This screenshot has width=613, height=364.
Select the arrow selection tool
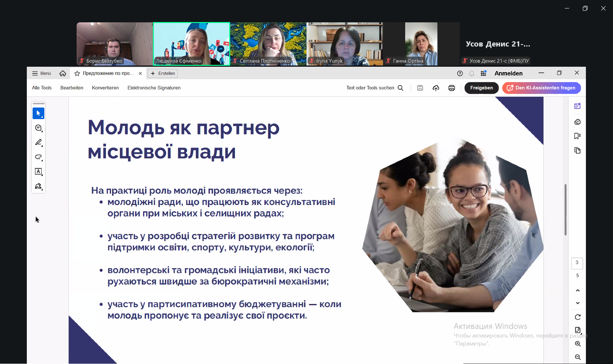pos(38,113)
